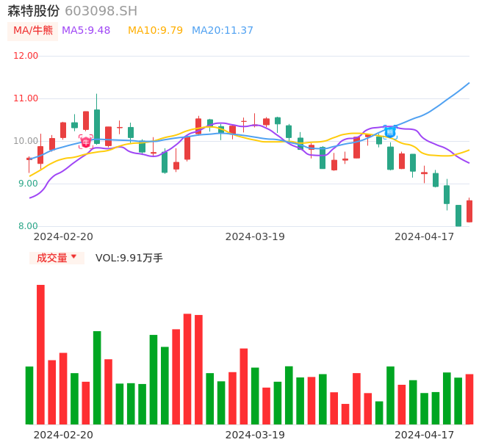Click the 2024-03-19 date under the price chart
Screen dimensions: 504x445
pos(255,236)
